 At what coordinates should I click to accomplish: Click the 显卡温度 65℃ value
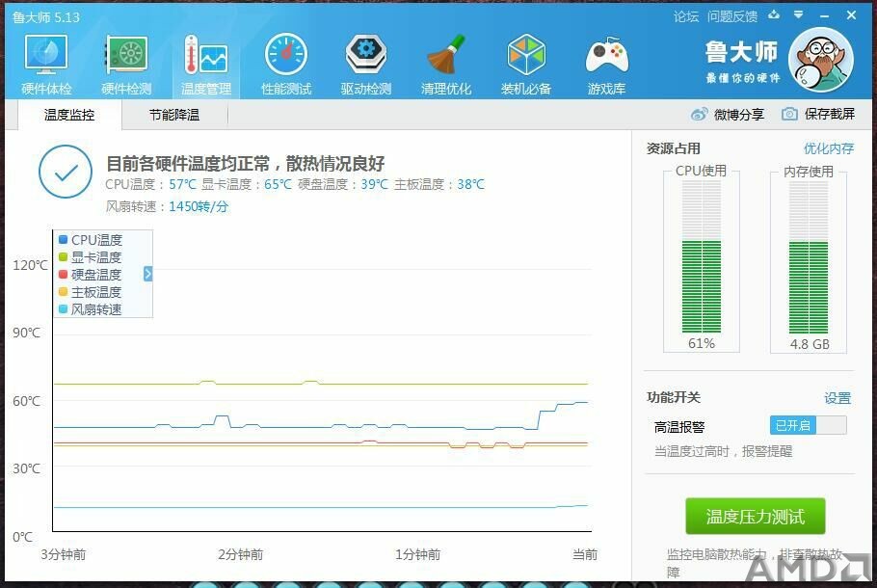pos(278,184)
